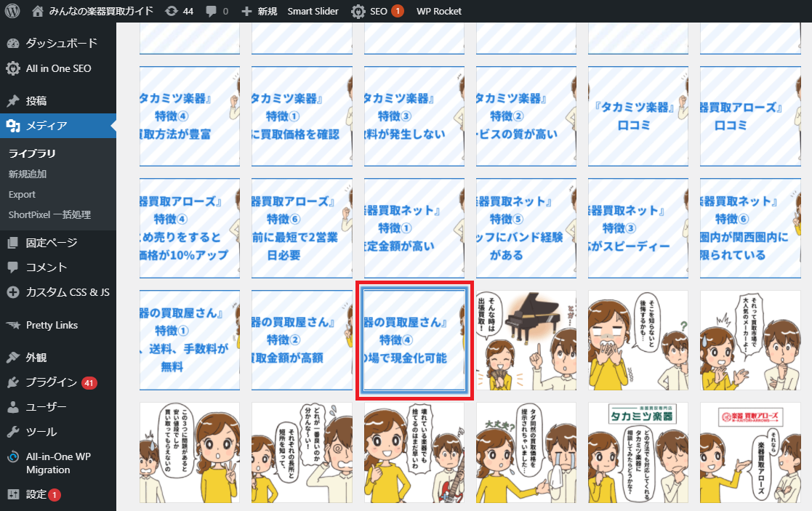Select the highlighted 現金化可能 thumbnail

(x=414, y=340)
